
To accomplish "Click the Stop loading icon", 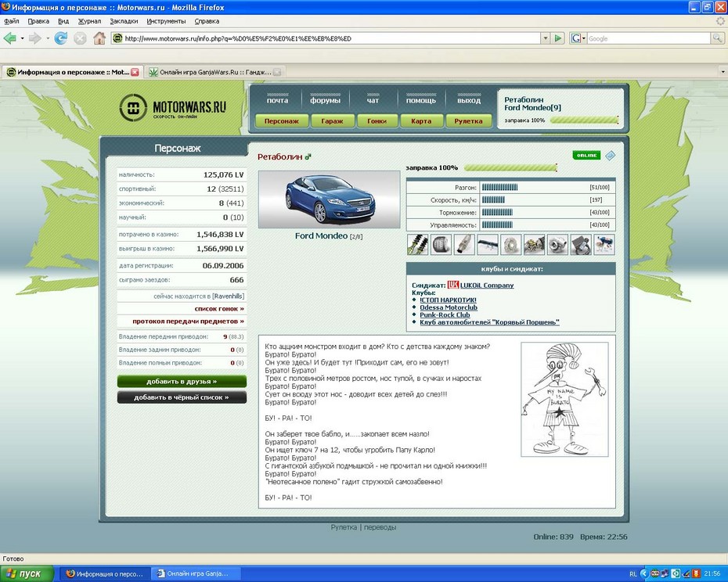I will pyautogui.click(x=80, y=38).
